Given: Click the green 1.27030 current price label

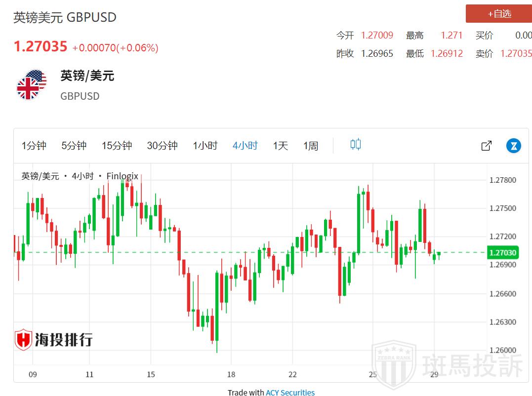Looking at the screenshot, I should point(502,252).
